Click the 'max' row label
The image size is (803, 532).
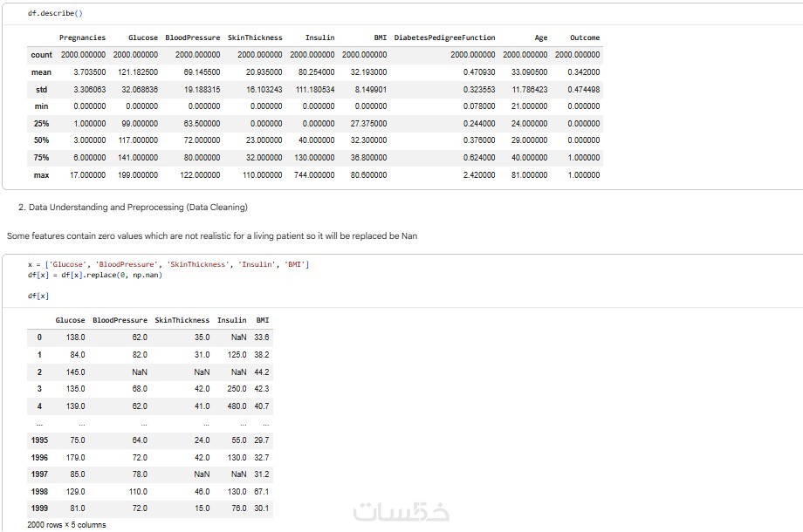[x=42, y=175]
